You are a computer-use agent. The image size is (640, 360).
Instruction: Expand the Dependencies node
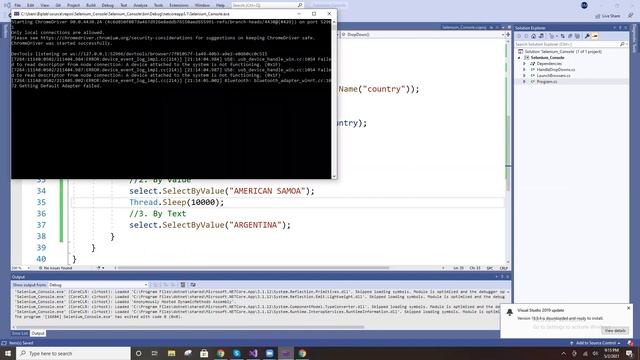tap(524, 64)
